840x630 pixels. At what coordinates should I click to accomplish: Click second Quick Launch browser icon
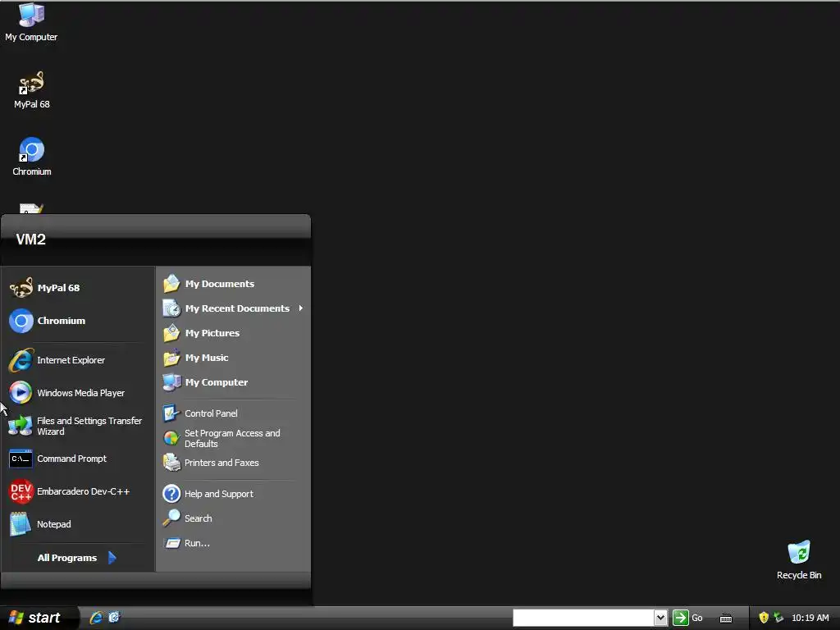pos(114,618)
